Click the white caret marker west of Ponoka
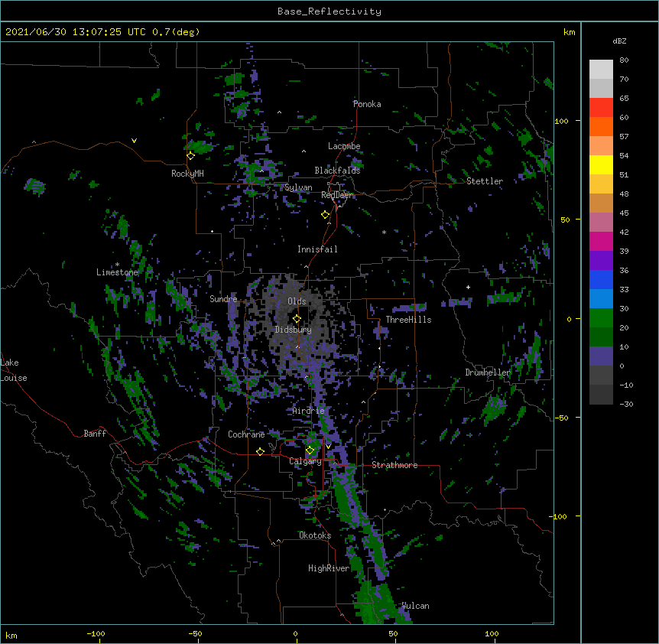 tap(280, 112)
